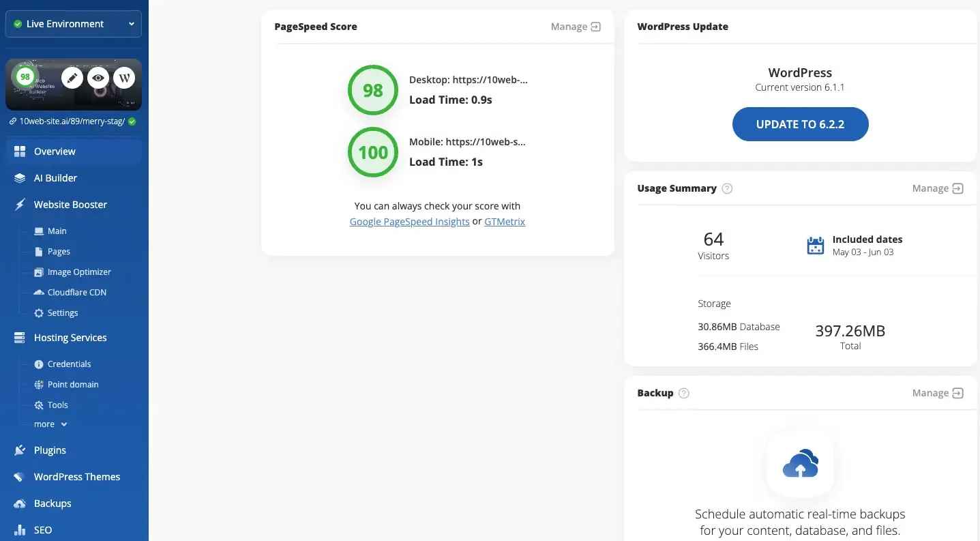Expand the 'more' hosting options
Viewport: 980px width, 541px height.
point(51,424)
